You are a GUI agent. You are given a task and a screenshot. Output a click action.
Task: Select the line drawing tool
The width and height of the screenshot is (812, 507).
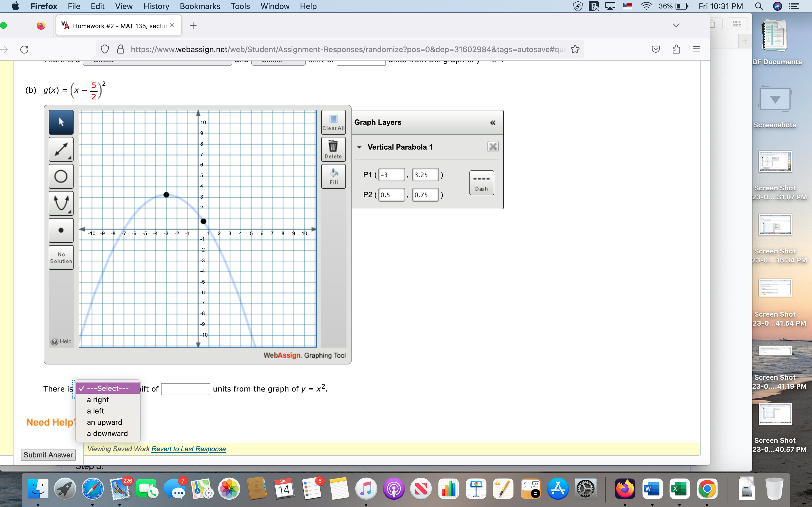(61, 149)
